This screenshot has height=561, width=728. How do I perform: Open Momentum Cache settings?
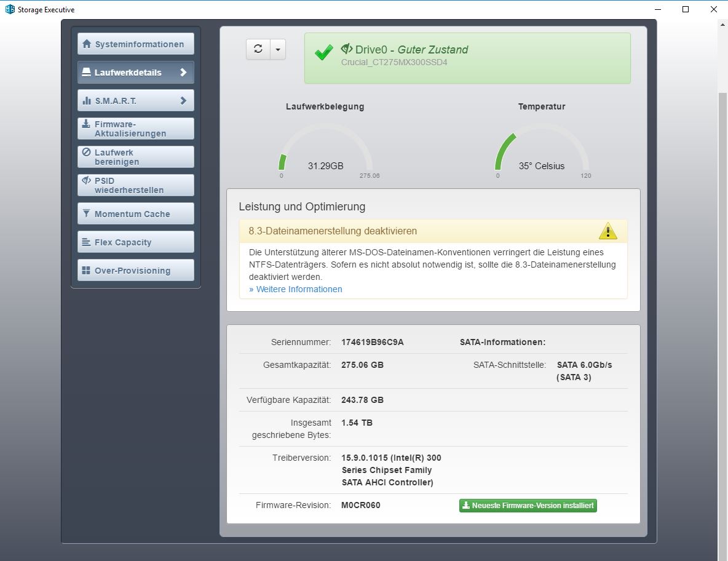135,213
